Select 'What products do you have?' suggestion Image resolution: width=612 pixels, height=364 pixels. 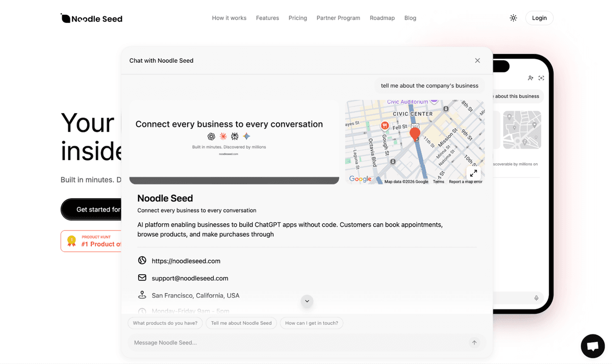tap(165, 323)
